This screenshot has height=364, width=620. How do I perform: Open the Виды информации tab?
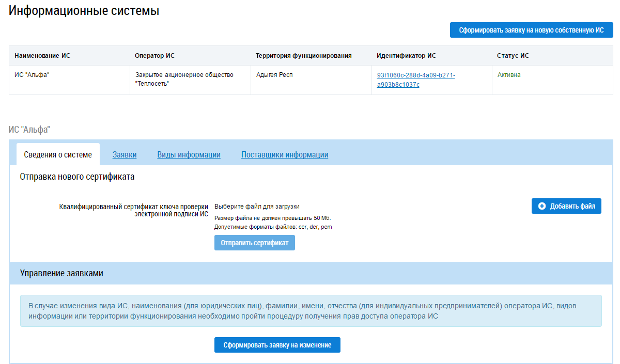click(189, 154)
